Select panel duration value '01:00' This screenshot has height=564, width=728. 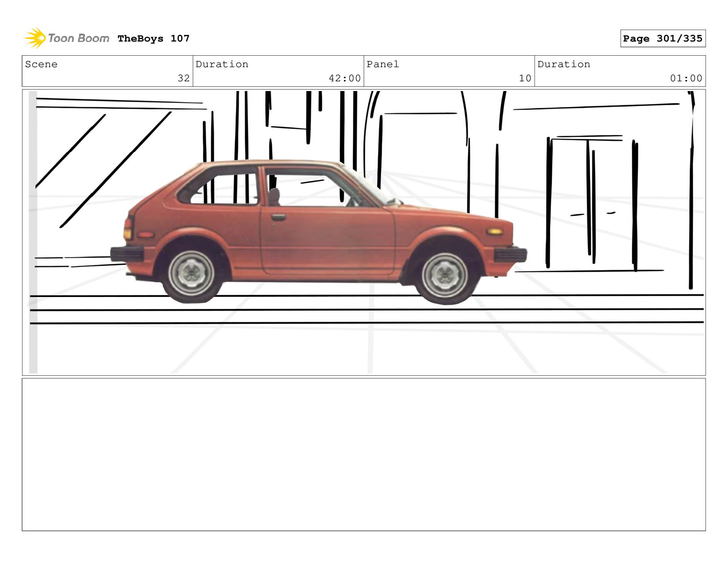point(686,78)
